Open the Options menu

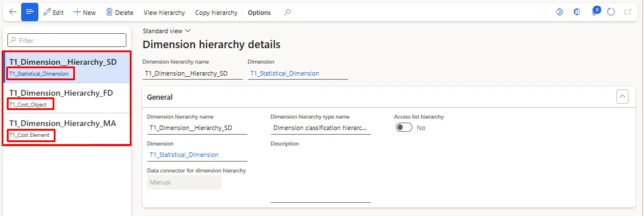[x=259, y=13]
